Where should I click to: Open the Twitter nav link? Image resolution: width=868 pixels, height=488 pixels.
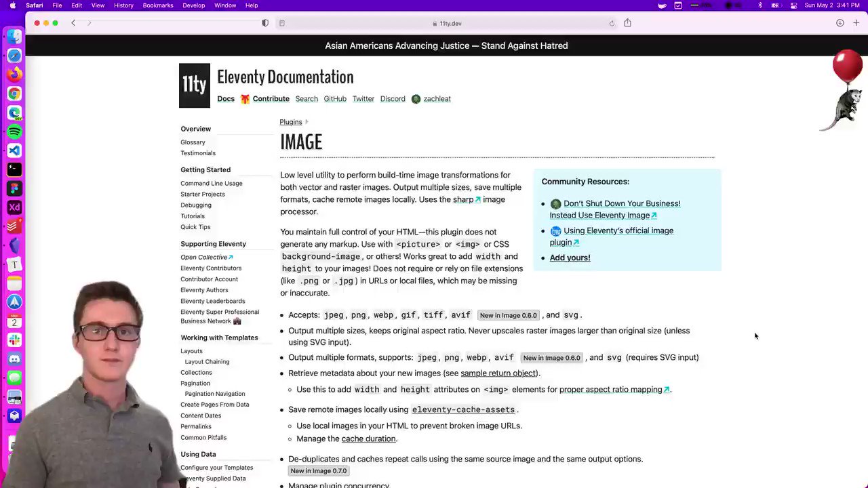coord(363,99)
